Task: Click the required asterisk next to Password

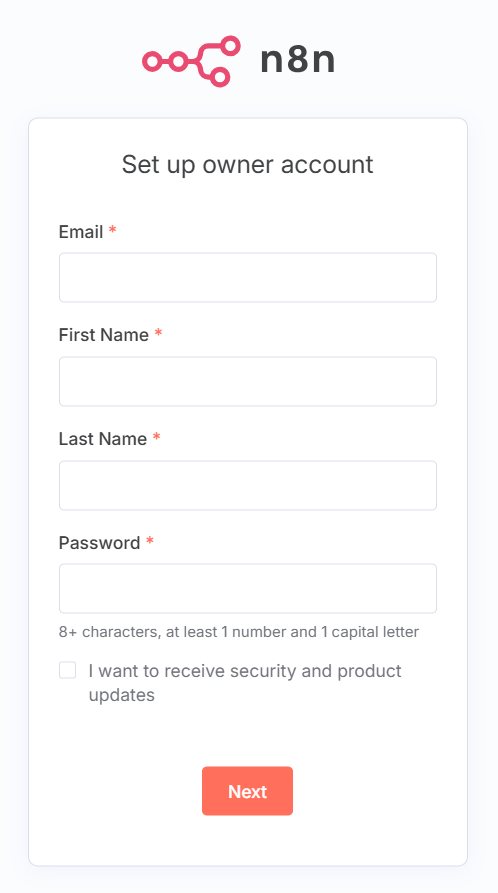Action: [x=150, y=540]
